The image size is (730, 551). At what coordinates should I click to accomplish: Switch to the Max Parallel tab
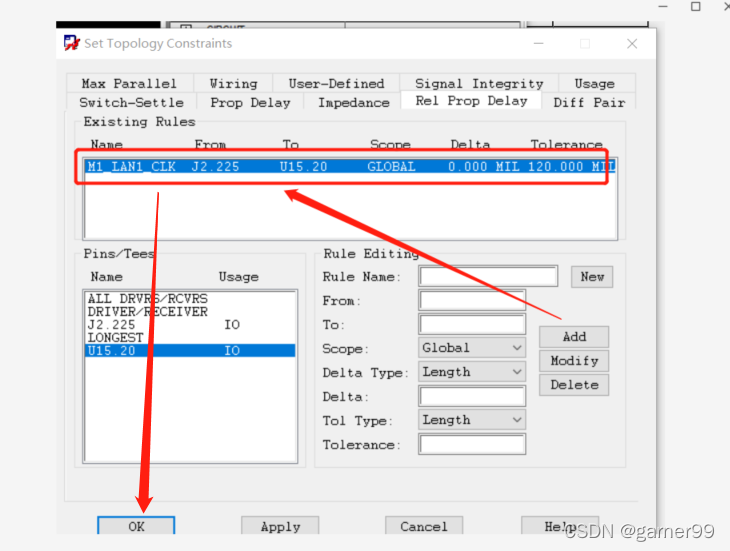pyautogui.click(x=129, y=84)
